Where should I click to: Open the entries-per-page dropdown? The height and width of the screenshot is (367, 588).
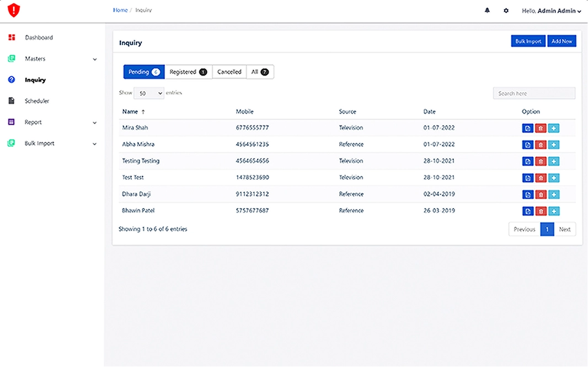click(149, 93)
